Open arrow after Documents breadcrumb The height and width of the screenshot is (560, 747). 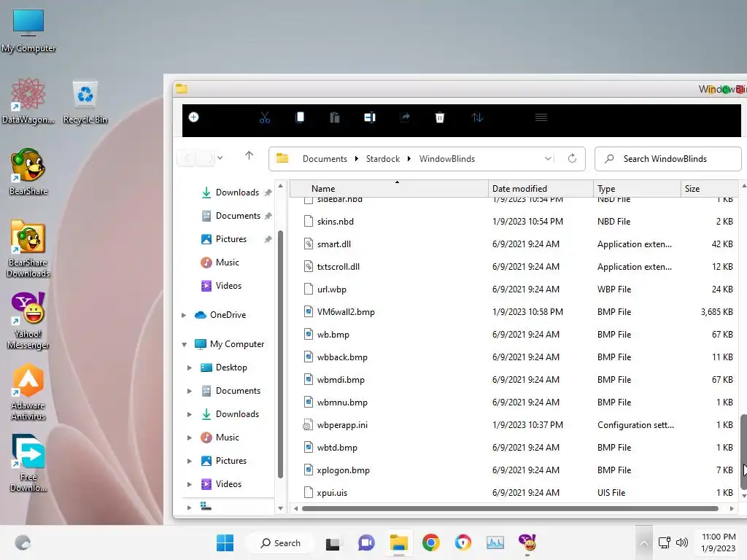(356, 158)
